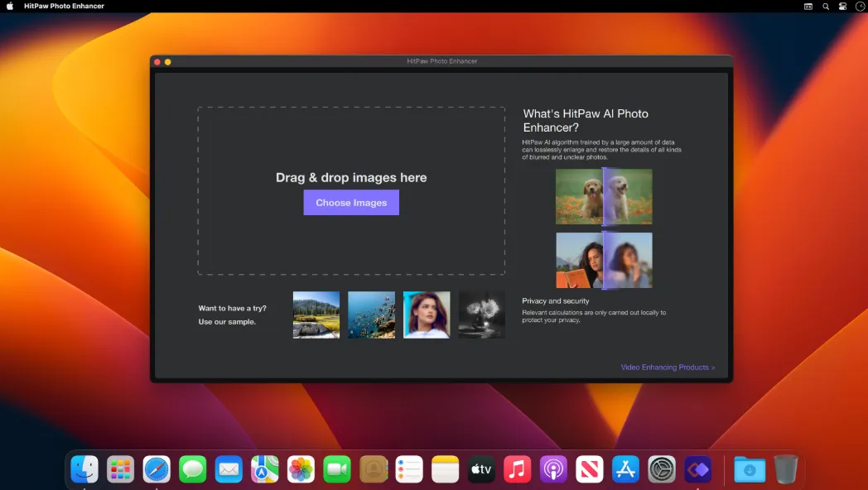
Task: Open Photos from the Dock
Action: pos(301,469)
